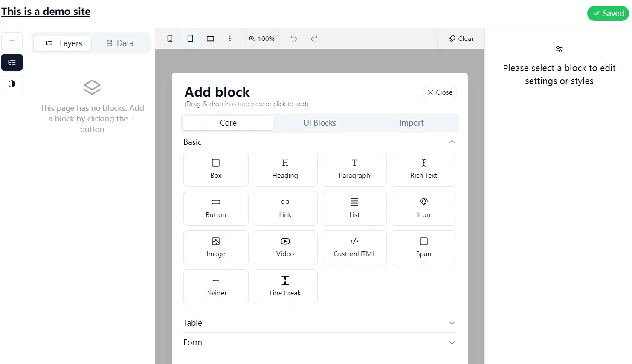
Task: Select the UI Blocks tab
Action: tap(320, 123)
